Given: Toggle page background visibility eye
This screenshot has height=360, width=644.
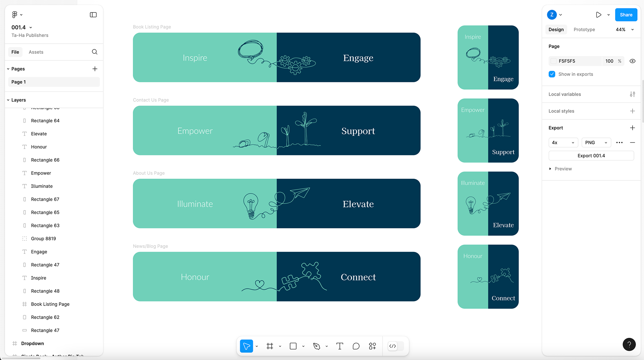Looking at the screenshot, I should [632, 61].
